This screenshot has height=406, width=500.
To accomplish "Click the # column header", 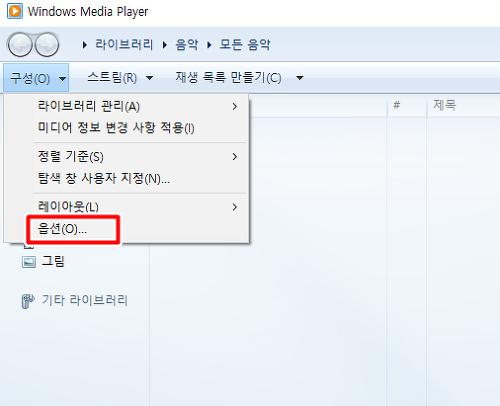I will pyautogui.click(x=407, y=106).
